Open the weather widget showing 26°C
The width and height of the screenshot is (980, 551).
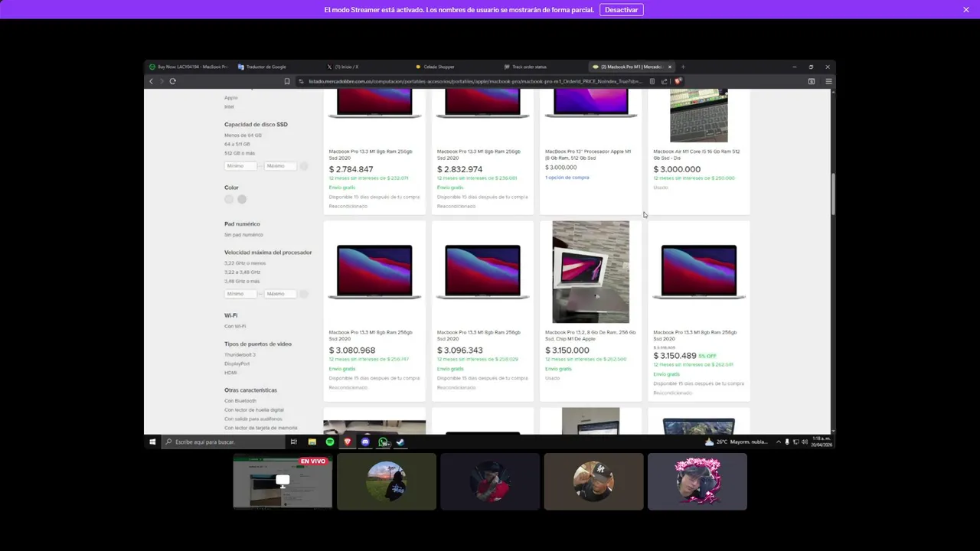coord(737,442)
